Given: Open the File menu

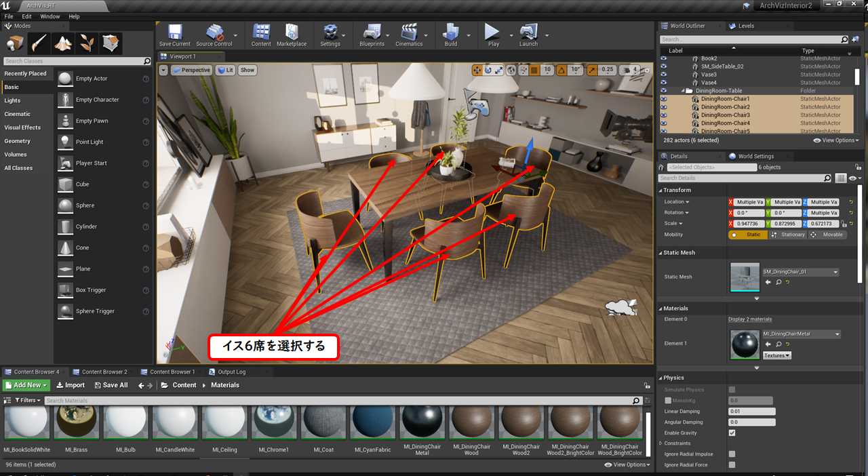Looking at the screenshot, I should (x=9, y=16).
